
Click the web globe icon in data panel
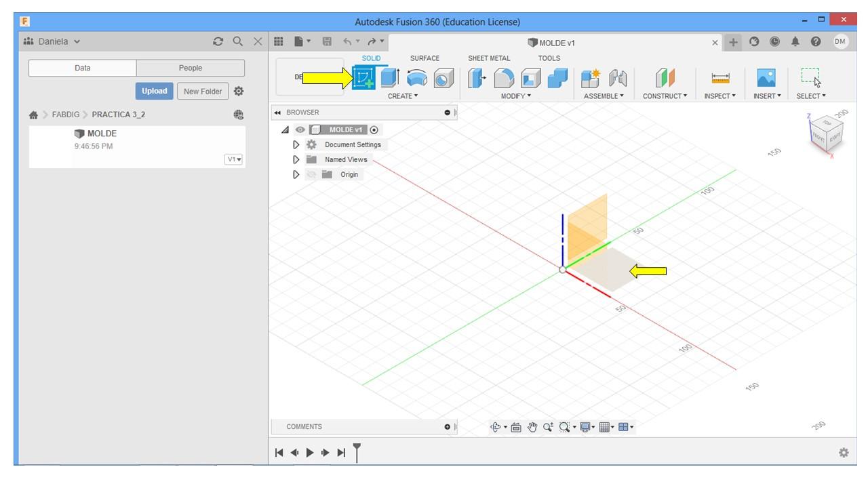pyautogui.click(x=238, y=115)
